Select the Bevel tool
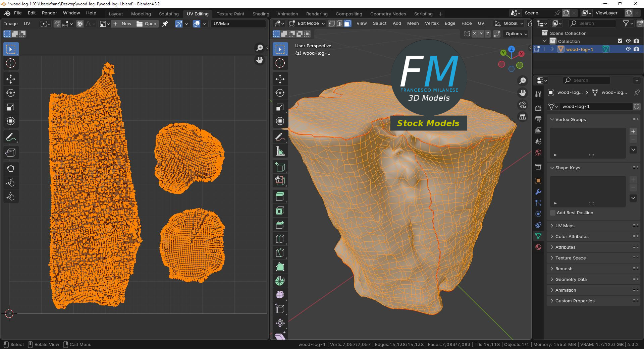This screenshot has height=349, width=644. tap(280, 225)
